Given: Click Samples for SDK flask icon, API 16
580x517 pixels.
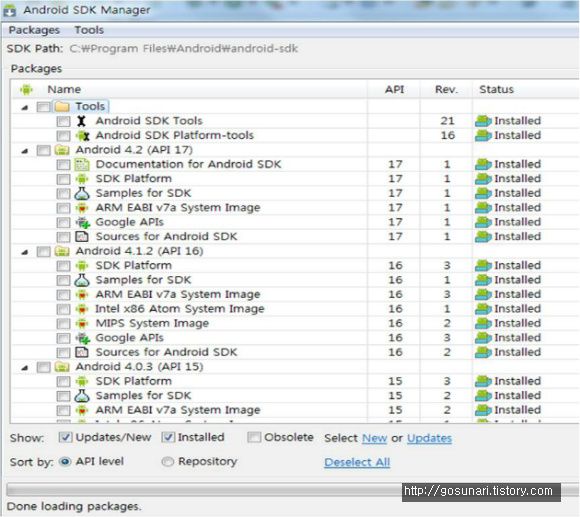Looking at the screenshot, I should click(x=82, y=280).
